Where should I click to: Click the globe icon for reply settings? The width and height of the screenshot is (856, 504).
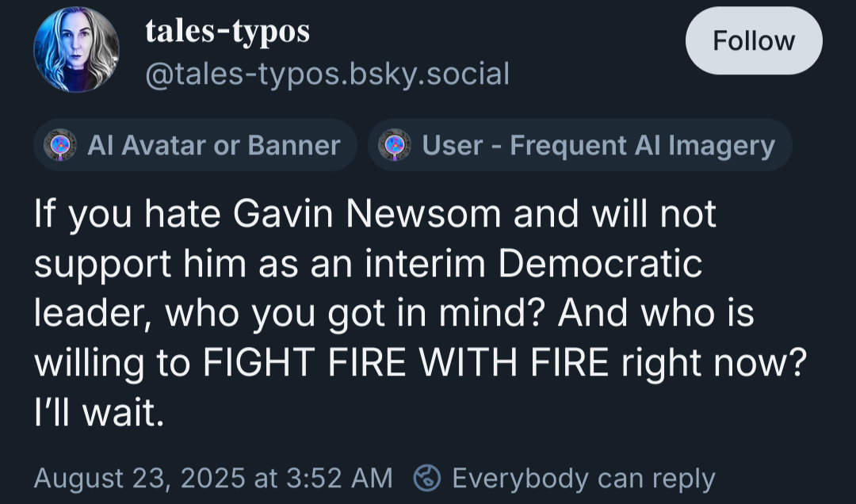(x=429, y=478)
